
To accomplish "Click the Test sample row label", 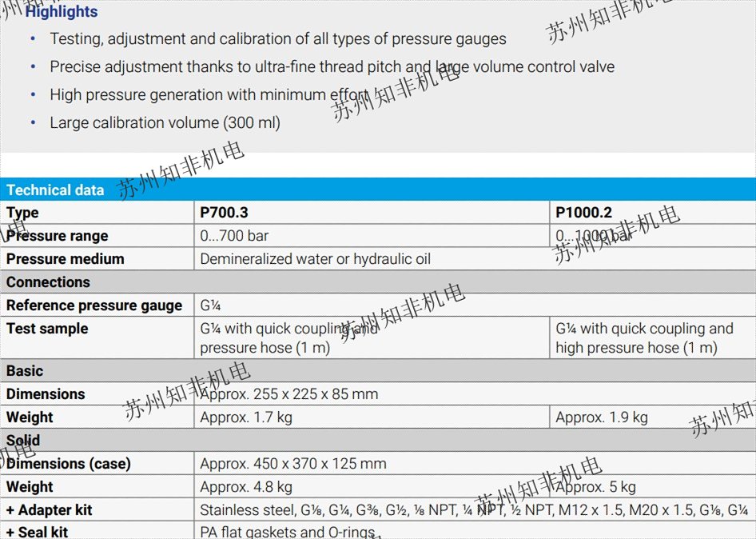I will [47, 329].
